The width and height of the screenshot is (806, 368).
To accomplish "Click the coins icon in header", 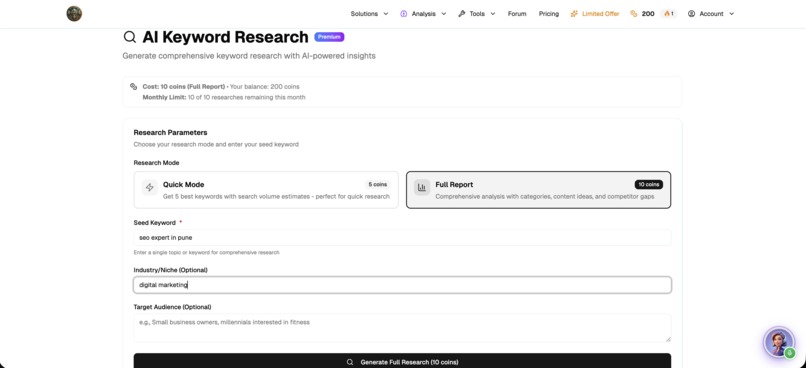I will [634, 14].
